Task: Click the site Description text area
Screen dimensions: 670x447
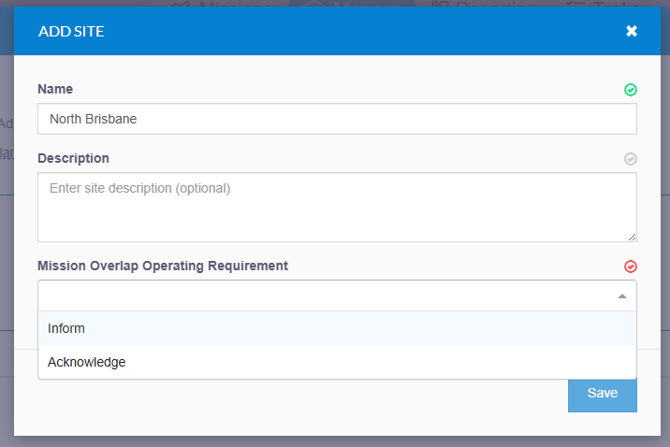Action: click(x=337, y=207)
